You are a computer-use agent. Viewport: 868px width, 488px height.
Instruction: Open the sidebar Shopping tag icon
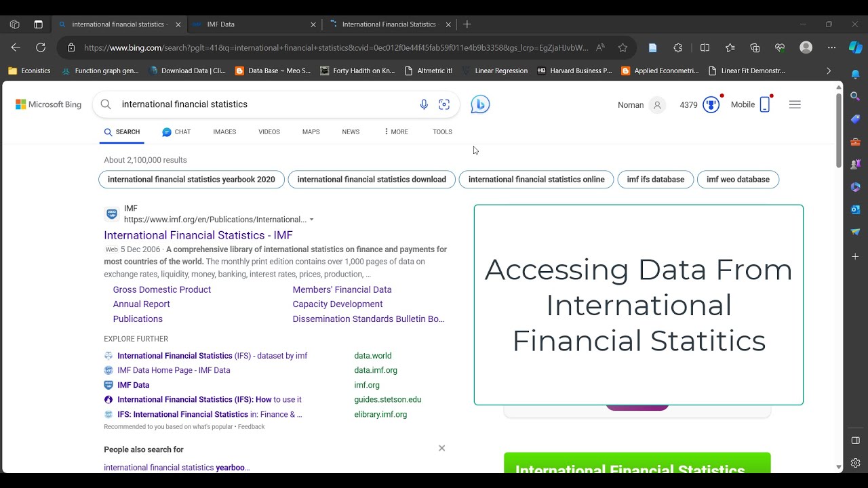pos(856,119)
